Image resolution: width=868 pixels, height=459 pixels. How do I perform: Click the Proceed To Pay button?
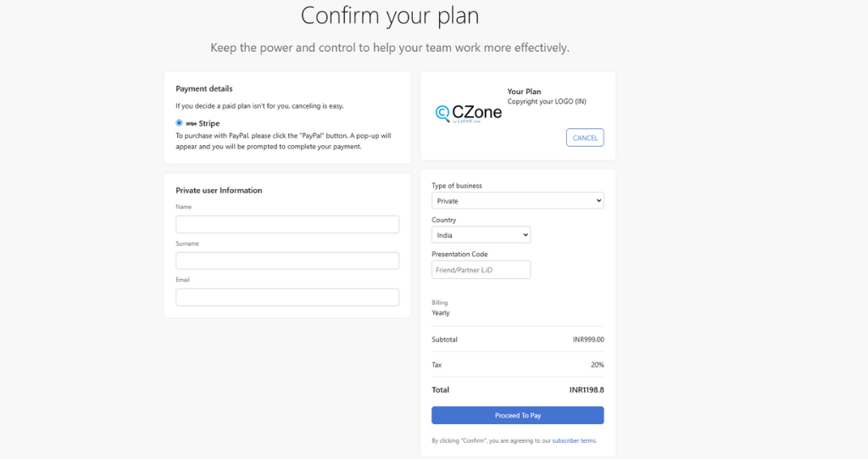click(517, 416)
